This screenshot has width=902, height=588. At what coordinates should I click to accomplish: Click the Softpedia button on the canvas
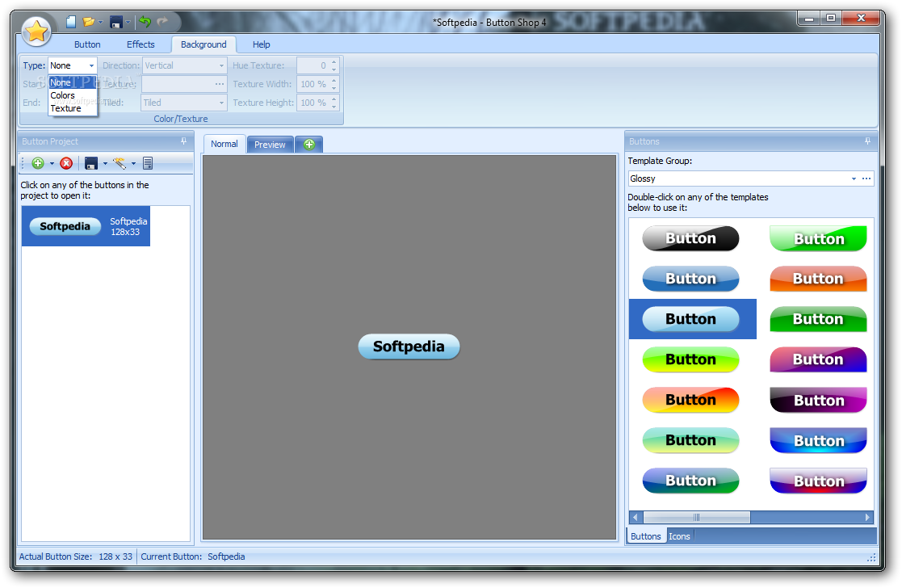[409, 346]
